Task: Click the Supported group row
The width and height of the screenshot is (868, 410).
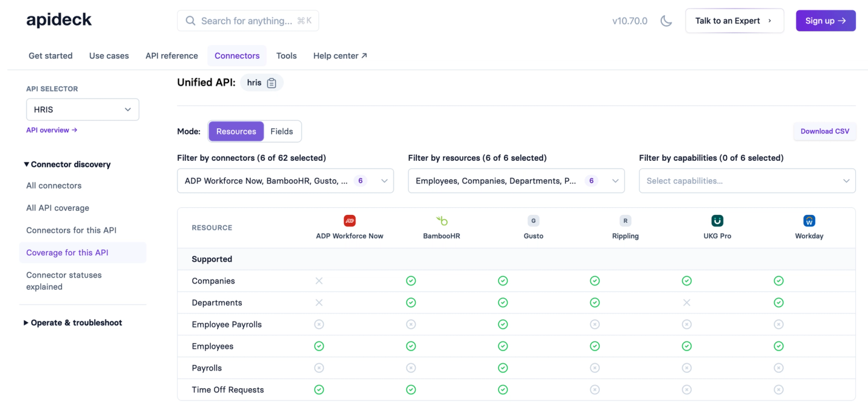Action: click(516, 259)
